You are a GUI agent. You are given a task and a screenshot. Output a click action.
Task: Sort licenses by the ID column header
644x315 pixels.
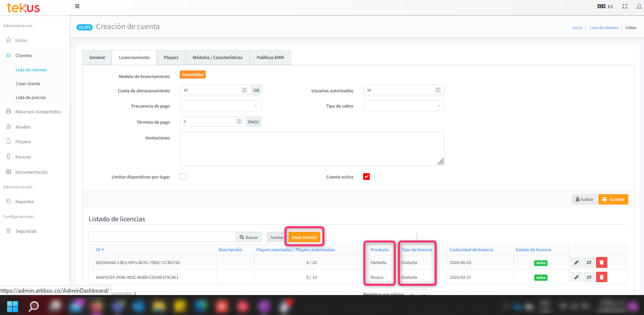100,250
